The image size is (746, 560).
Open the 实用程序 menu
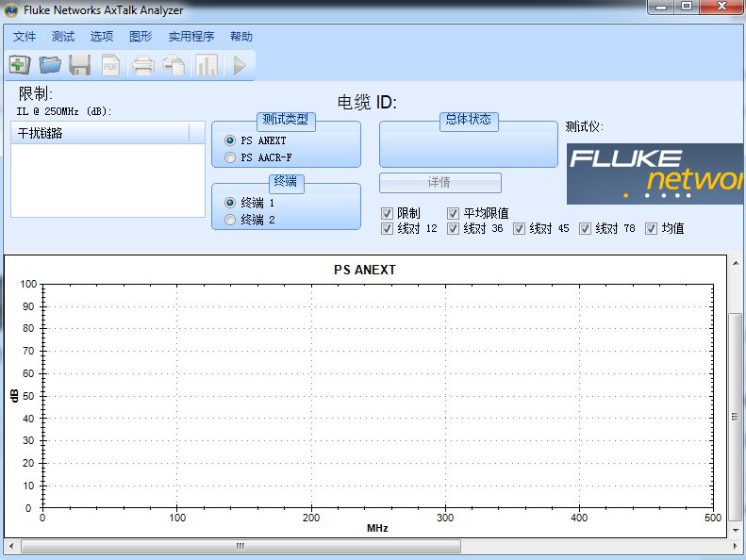pos(191,37)
